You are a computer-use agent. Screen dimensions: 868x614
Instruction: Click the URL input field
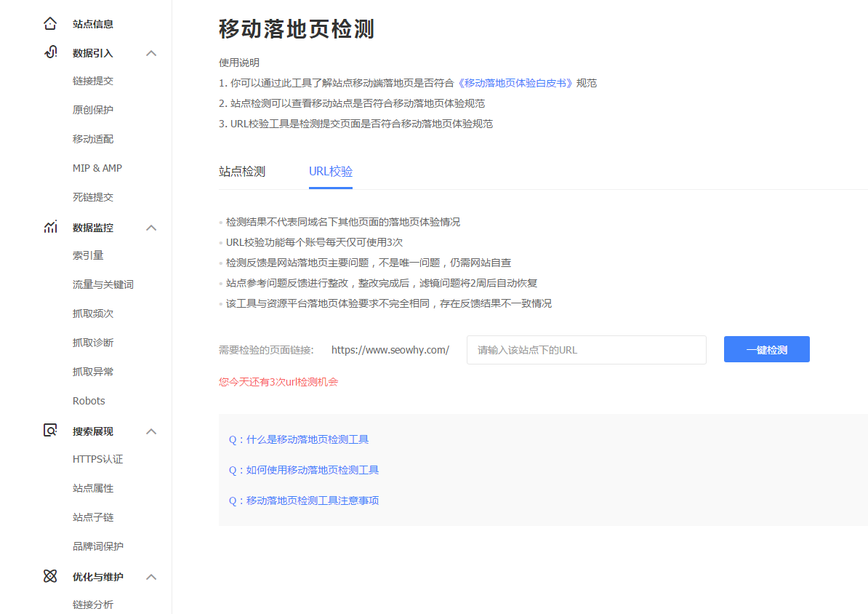[x=586, y=350]
